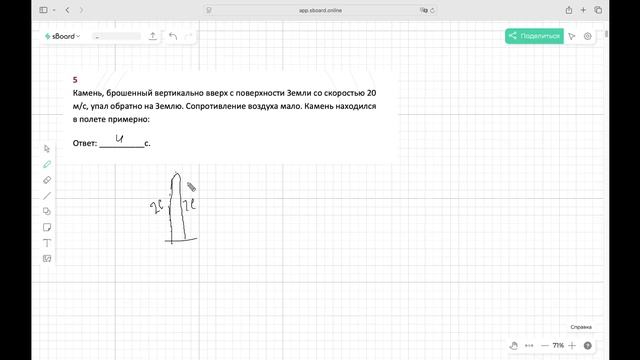
Task: Redo the last action
Action: tap(188, 36)
